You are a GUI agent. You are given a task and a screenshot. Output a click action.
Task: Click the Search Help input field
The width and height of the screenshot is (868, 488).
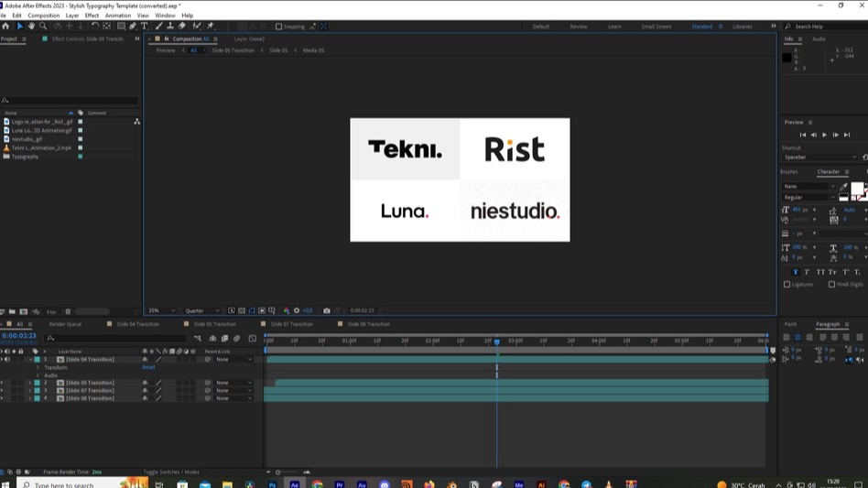(x=827, y=27)
